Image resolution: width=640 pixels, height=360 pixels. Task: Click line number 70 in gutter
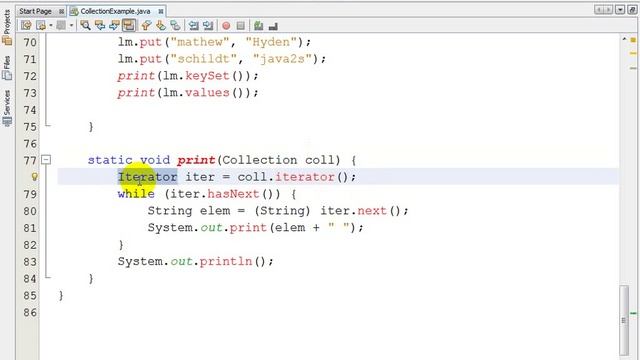30,42
